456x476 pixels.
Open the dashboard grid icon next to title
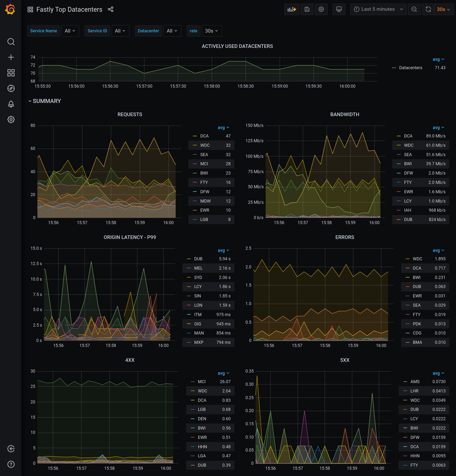30,10
